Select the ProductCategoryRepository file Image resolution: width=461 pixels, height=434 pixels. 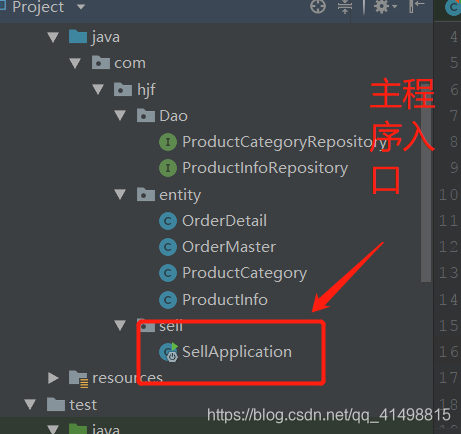tap(284, 142)
